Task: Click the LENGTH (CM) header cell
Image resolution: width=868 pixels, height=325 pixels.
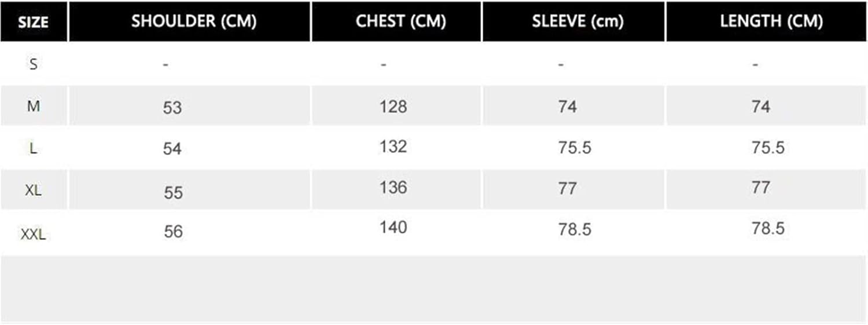Action: (771, 21)
